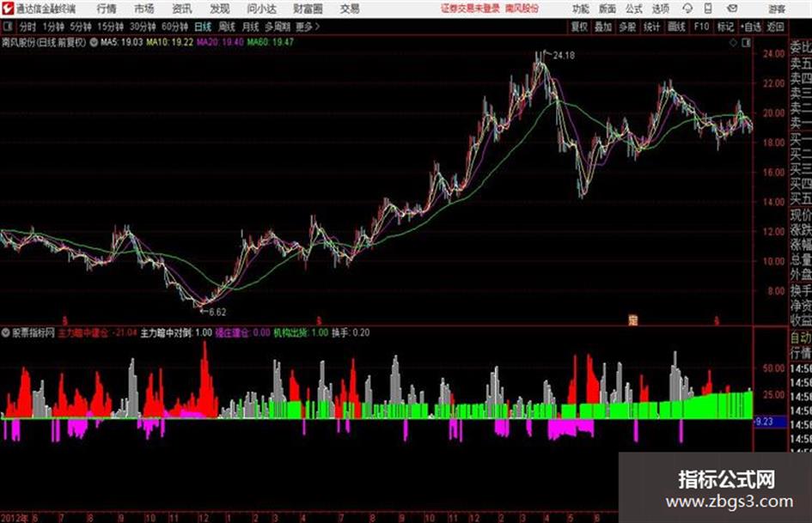Select the 日线 daily period tab

click(203, 27)
